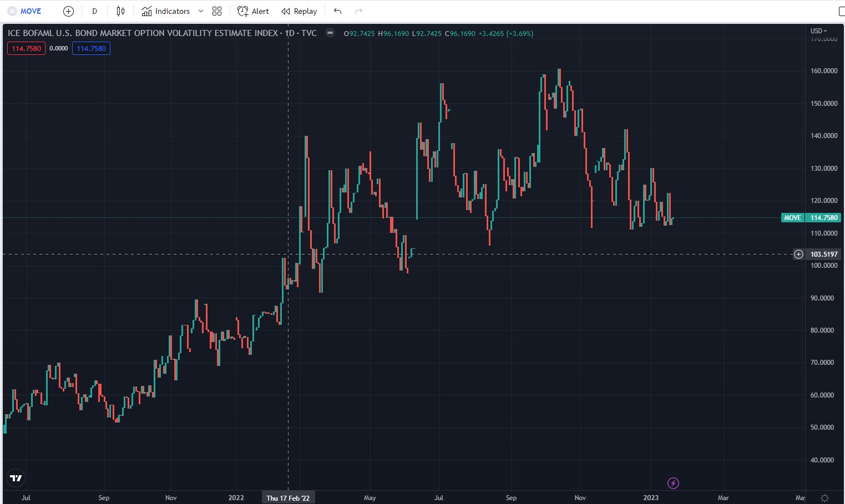Image resolution: width=845 pixels, height=504 pixels.
Task: Click the 100.0000 price axis label
Action: (824, 265)
